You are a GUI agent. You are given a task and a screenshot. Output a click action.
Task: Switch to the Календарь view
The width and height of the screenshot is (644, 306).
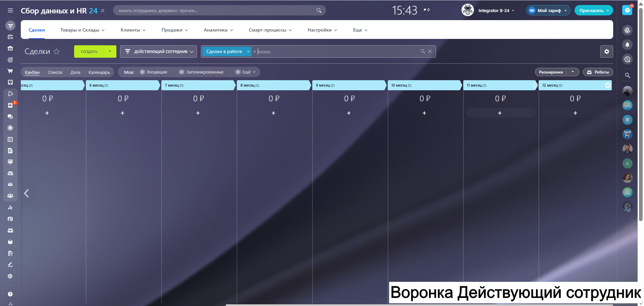99,72
